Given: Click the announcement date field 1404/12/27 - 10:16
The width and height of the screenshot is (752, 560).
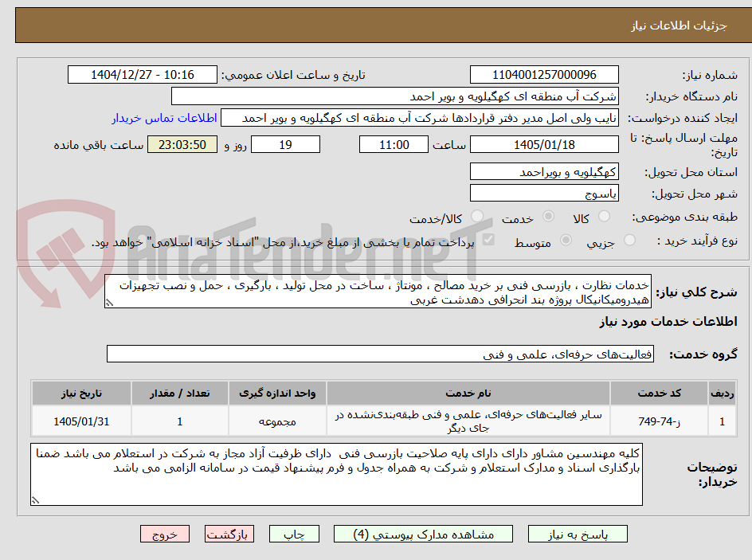Looking at the screenshot, I should (143, 75).
